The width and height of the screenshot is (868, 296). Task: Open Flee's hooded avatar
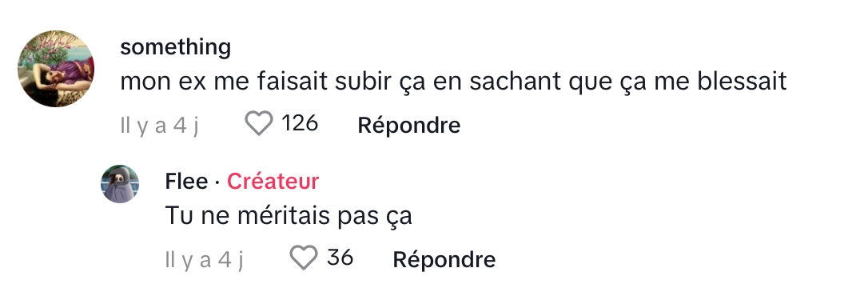(x=120, y=184)
